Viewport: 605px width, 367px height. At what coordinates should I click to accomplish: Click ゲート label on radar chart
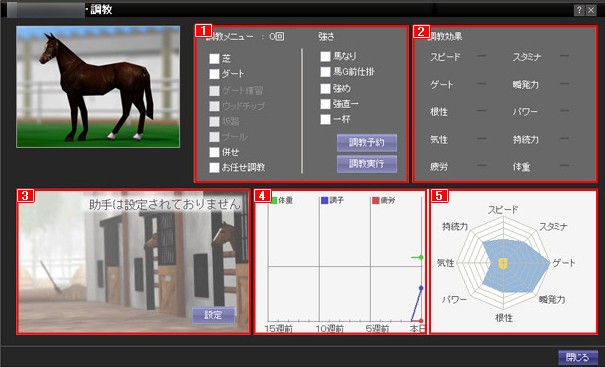(564, 263)
